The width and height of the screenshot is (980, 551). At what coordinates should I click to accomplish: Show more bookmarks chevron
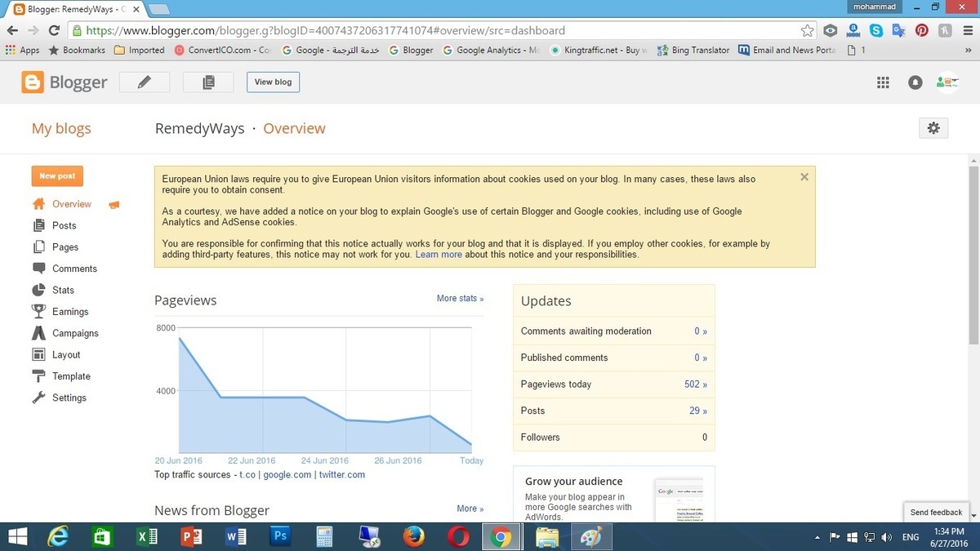pyautogui.click(x=969, y=50)
